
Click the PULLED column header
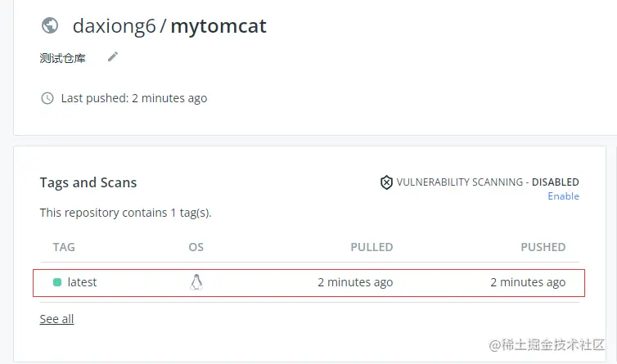point(372,247)
